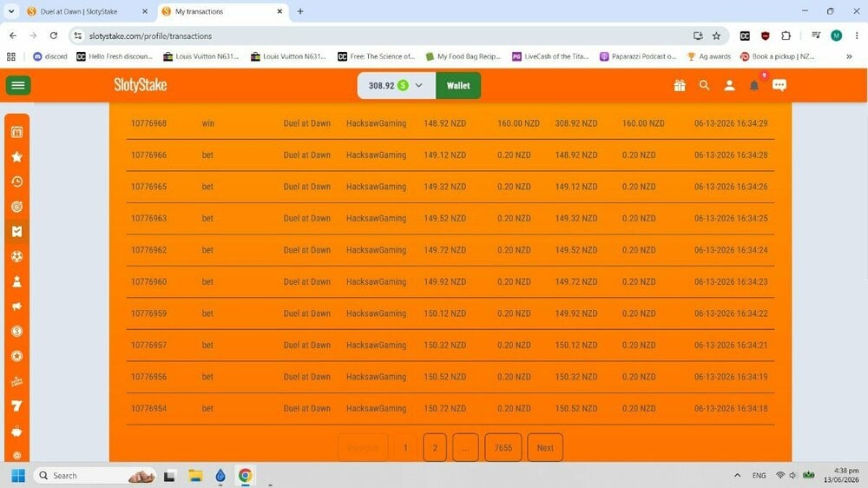The width and height of the screenshot is (868, 488).
Task: Open the Chrome profile avatar M
Action: click(837, 36)
